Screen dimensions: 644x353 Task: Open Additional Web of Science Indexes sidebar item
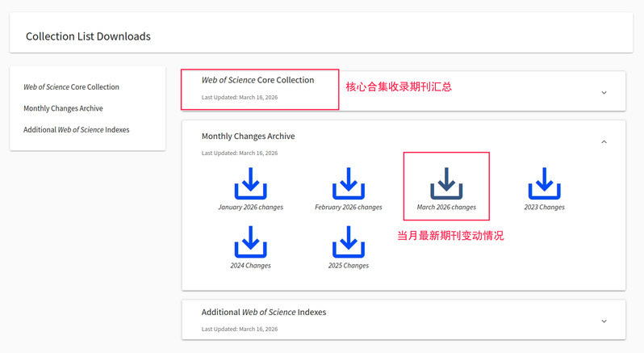pos(76,129)
